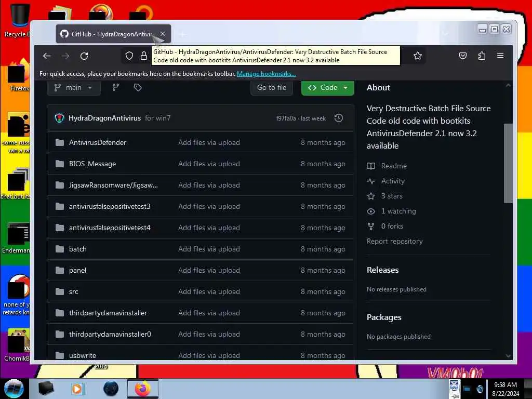Open the Firefox hamburger application menu
Image resolution: width=532 pixels, height=399 pixels.
coord(500,56)
